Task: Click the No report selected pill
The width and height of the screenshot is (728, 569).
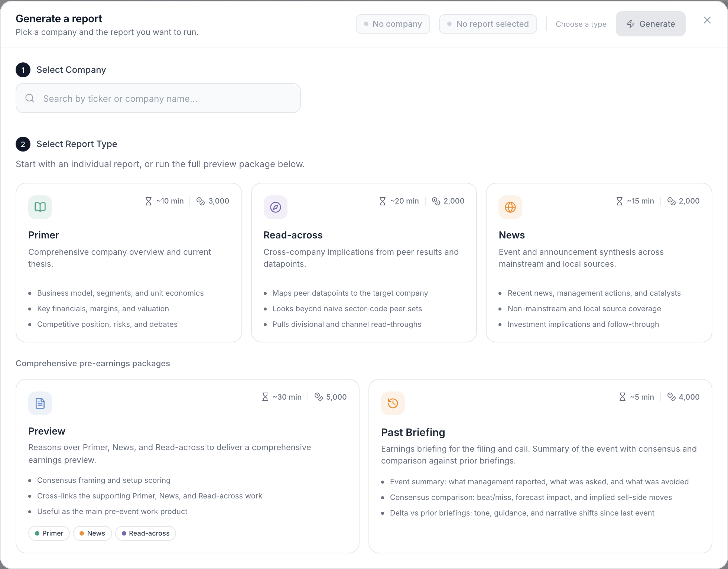Action: pos(488,24)
